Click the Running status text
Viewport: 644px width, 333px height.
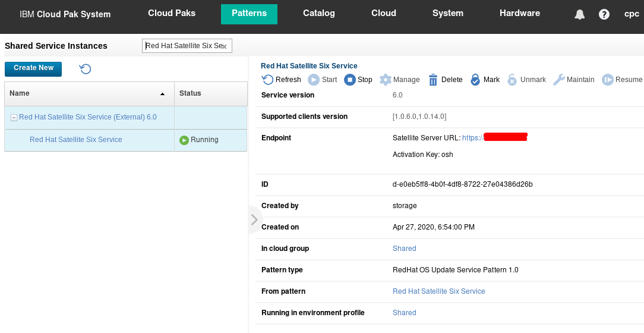click(204, 140)
